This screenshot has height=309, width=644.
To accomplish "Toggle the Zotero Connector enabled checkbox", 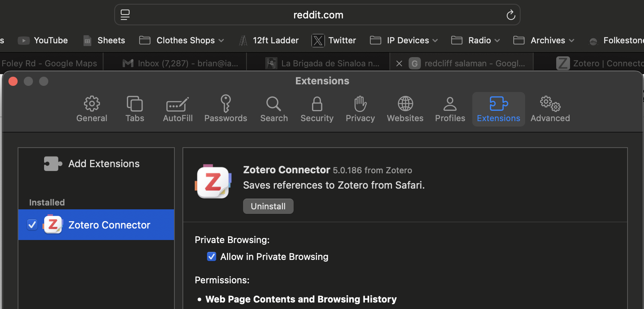I will tap(32, 225).
